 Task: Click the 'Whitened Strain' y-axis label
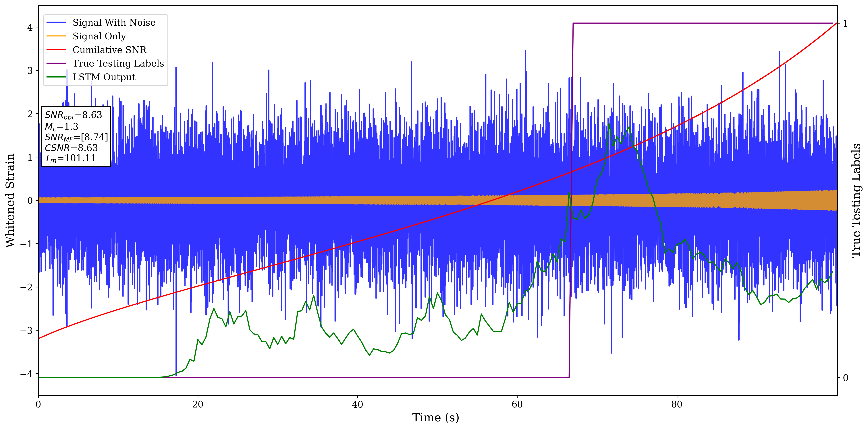10,200
